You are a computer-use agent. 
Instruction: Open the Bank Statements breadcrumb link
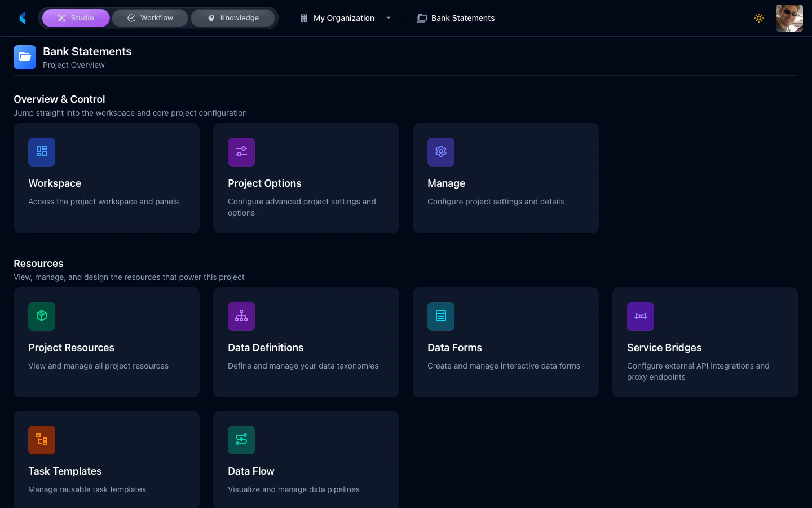click(462, 18)
